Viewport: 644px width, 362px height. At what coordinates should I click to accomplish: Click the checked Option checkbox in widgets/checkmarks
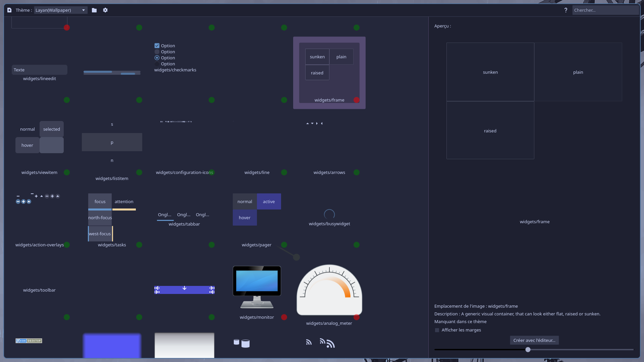157,46
